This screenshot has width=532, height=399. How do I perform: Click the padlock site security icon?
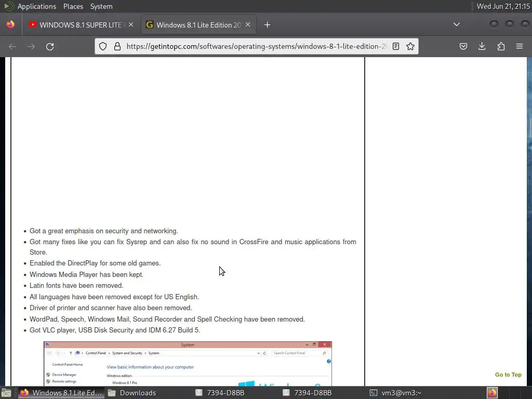pyautogui.click(x=117, y=46)
